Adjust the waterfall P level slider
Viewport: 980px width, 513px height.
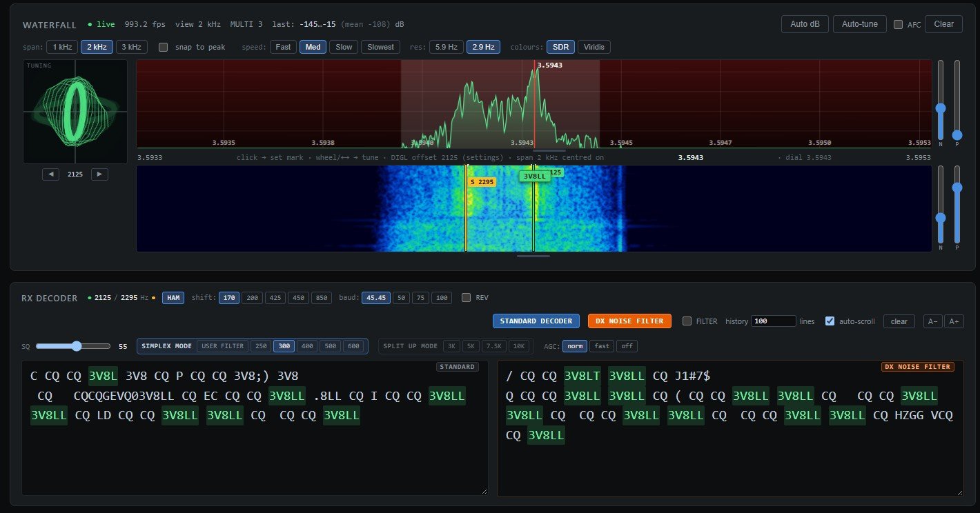coord(957,205)
